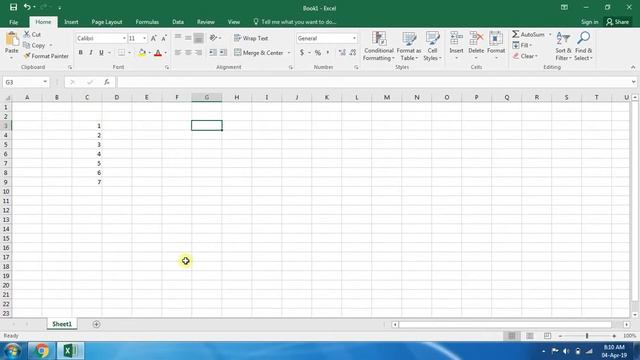640x360 pixels.
Task: Toggle Wrap Text
Action: (251, 38)
